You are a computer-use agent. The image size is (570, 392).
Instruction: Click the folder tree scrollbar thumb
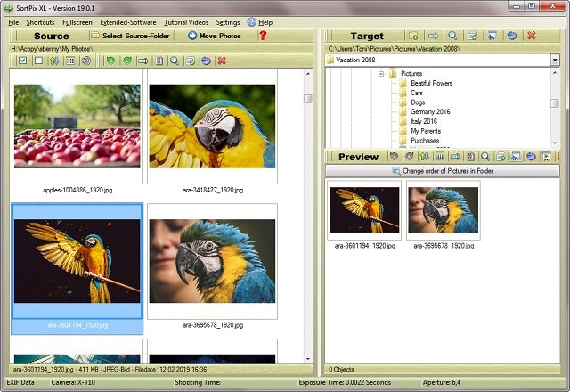(555, 103)
